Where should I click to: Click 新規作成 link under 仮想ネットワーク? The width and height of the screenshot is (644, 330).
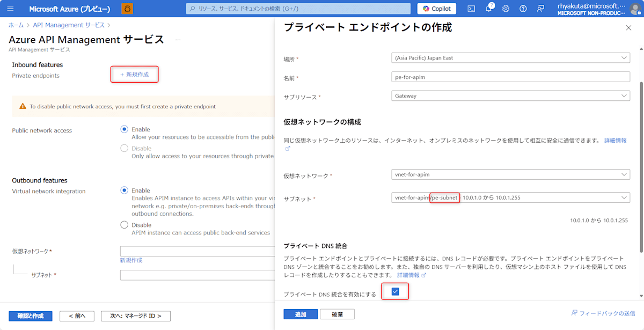pos(131,260)
